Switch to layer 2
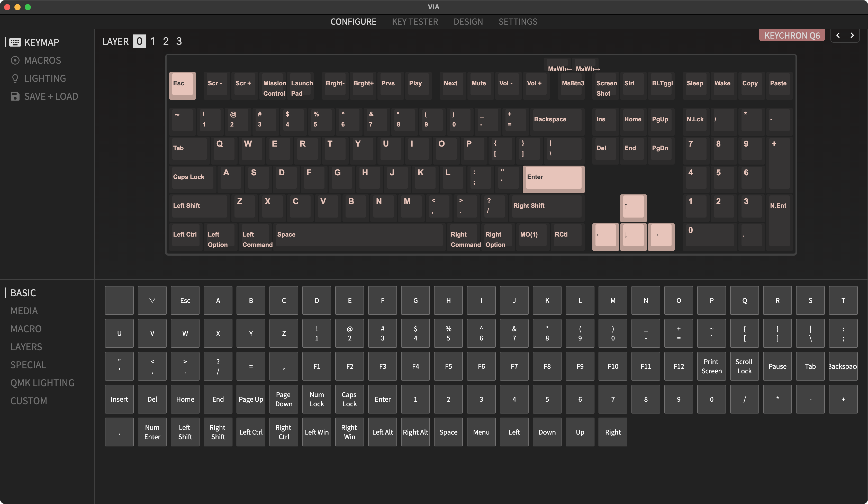 (x=166, y=41)
